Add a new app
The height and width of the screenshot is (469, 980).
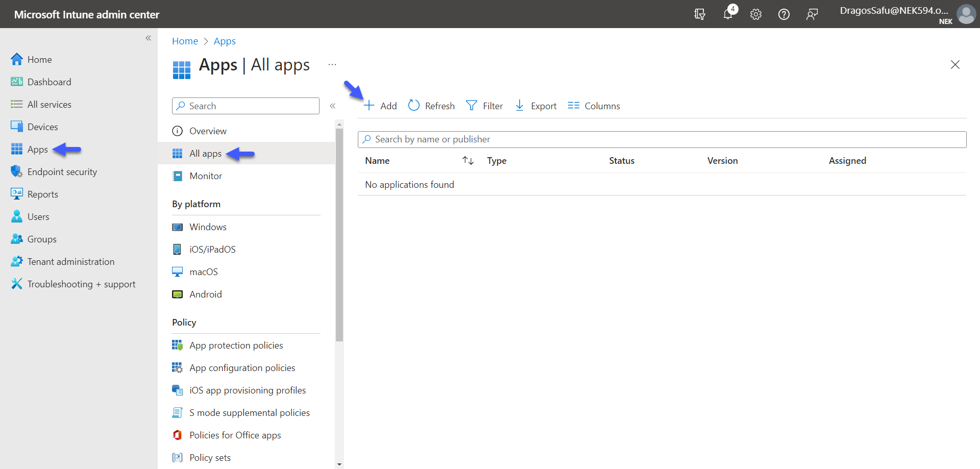(380, 106)
